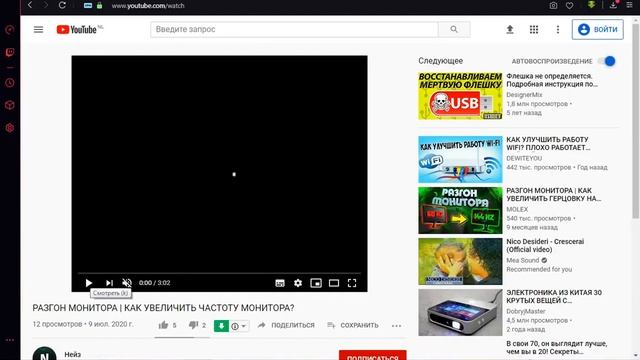The image size is (640, 360).
Task: Open the player settings gear
Action: pos(298,283)
